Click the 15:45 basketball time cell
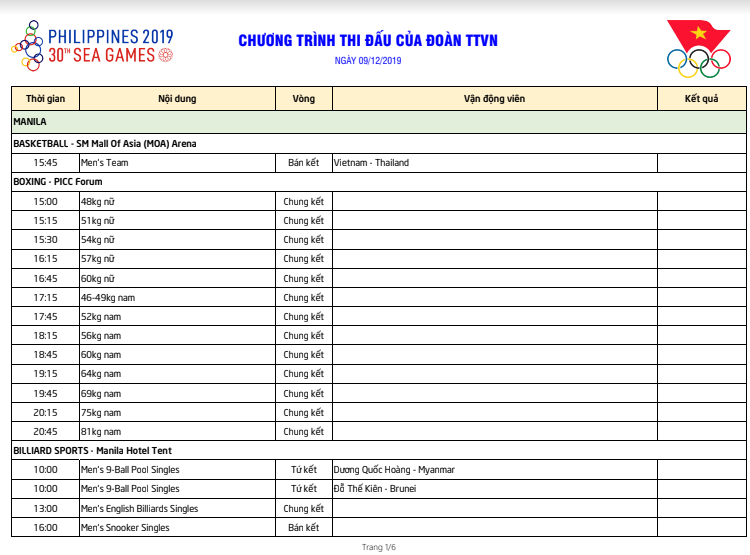Image resolution: width=750 pixels, height=555 pixels. pyautogui.click(x=45, y=163)
